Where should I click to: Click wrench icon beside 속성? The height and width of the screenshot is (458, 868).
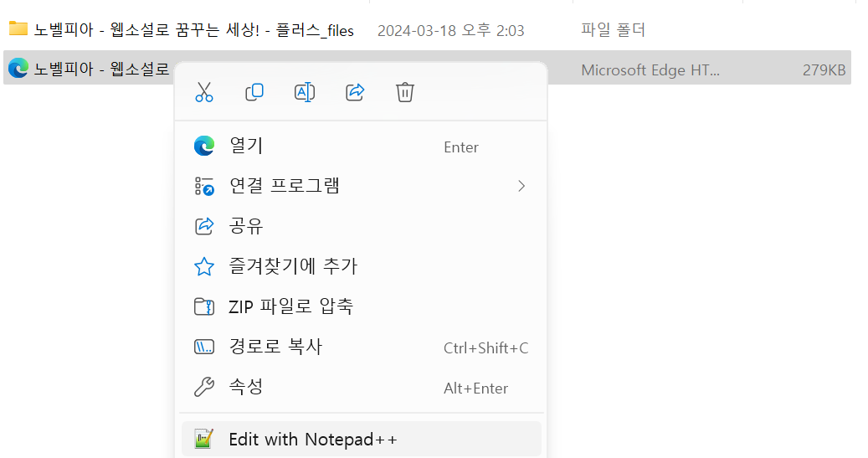(x=203, y=387)
